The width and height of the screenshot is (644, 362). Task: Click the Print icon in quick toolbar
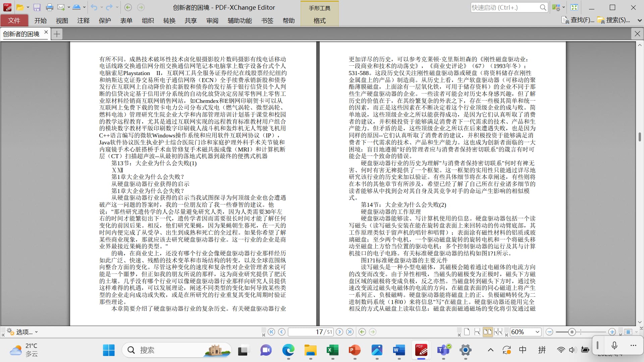[x=49, y=7]
